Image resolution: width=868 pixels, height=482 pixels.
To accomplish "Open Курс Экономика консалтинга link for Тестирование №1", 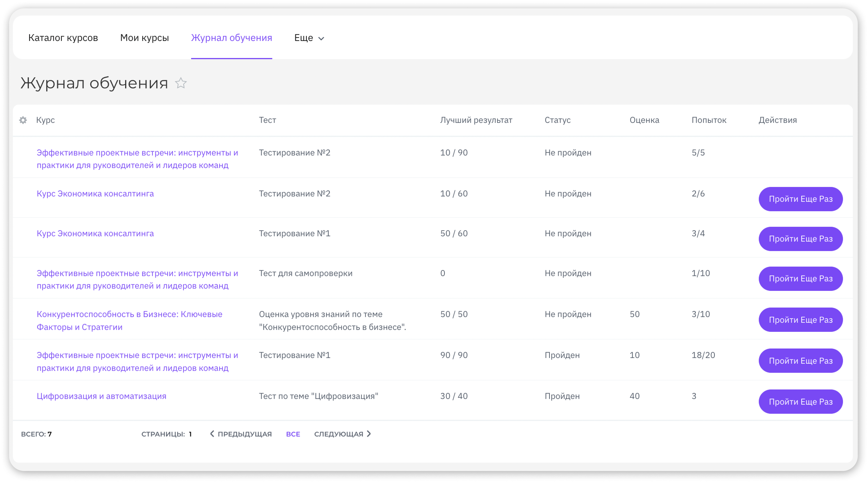I will pos(95,233).
